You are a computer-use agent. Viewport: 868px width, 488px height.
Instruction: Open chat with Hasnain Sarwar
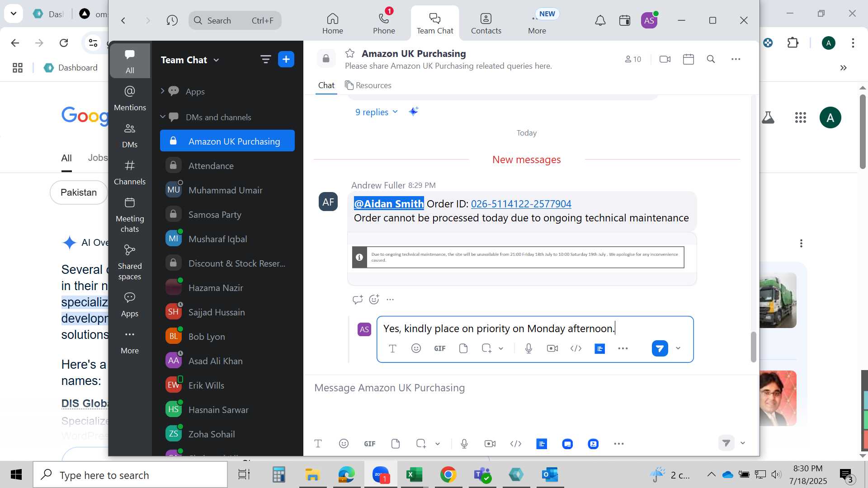coord(227,410)
